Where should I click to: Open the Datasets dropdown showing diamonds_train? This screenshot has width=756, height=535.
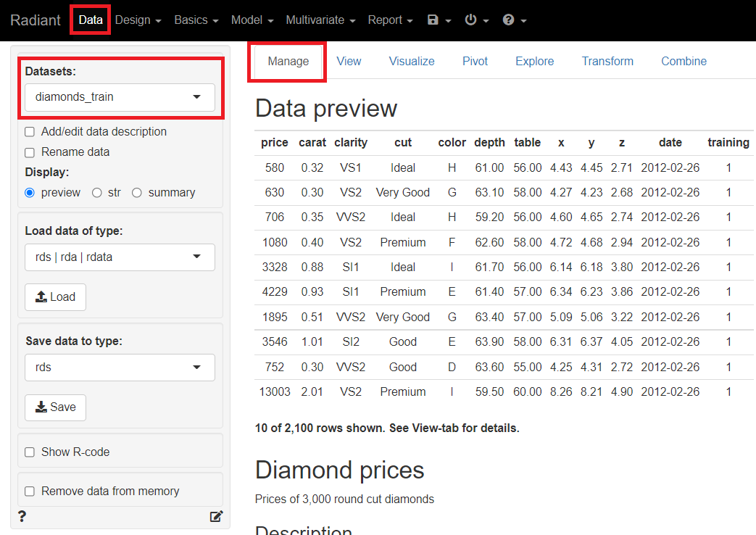point(120,97)
